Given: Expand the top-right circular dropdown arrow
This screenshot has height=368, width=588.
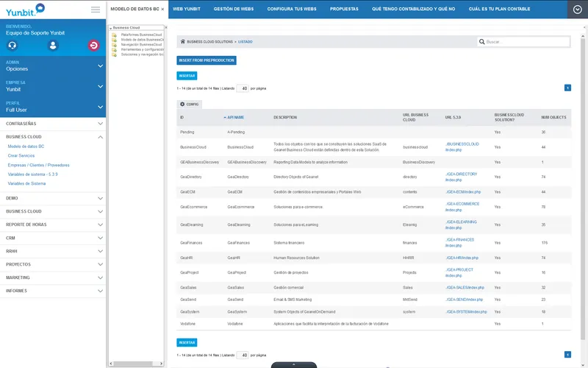Looking at the screenshot, I should point(578,10).
